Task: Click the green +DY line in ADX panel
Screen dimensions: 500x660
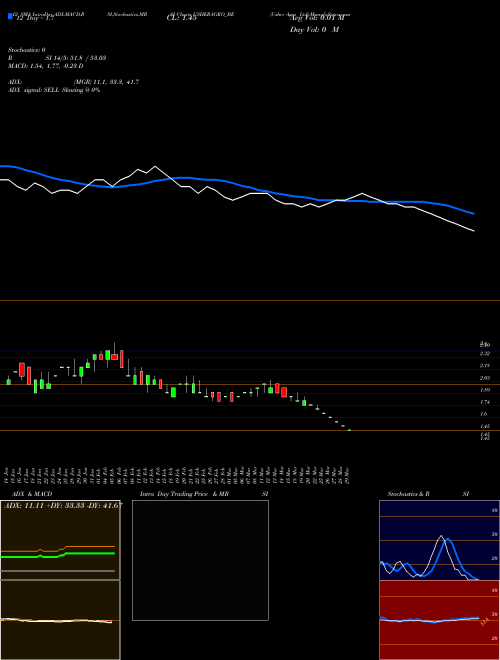Action: click(58, 556)
